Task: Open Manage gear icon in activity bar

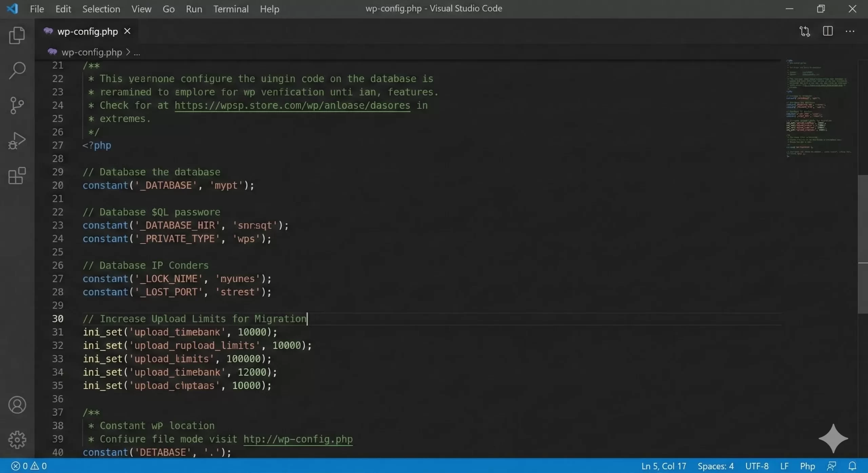Action: click(x=17, y=440)
